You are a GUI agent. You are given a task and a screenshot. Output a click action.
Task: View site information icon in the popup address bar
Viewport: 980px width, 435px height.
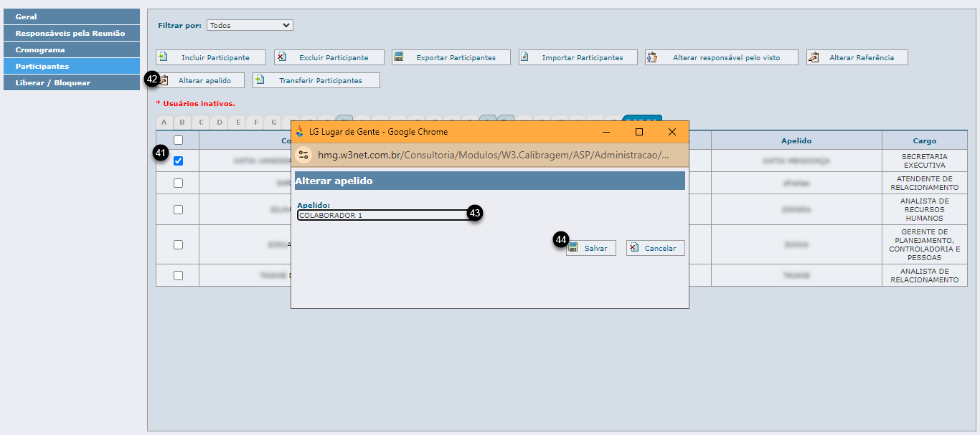303,155
